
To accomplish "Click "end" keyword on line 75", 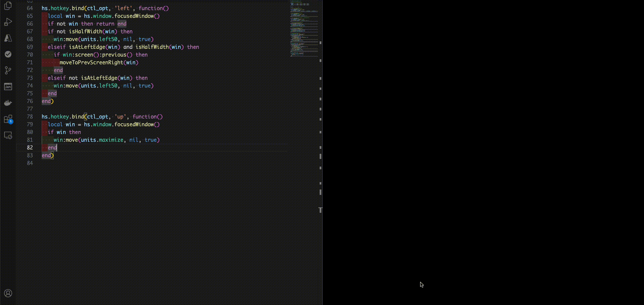I will [x=52, y=93].
